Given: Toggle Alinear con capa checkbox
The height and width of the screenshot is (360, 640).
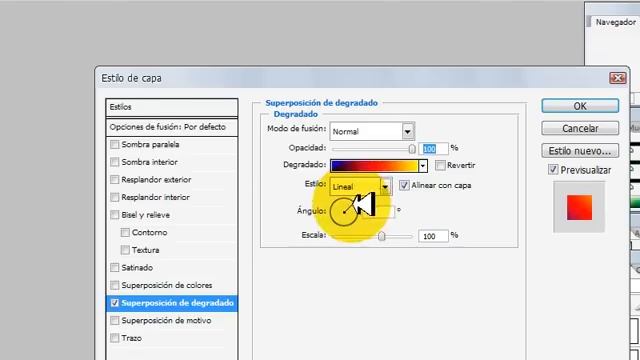Looking at the screenshot, I should (x=404, y=185).
